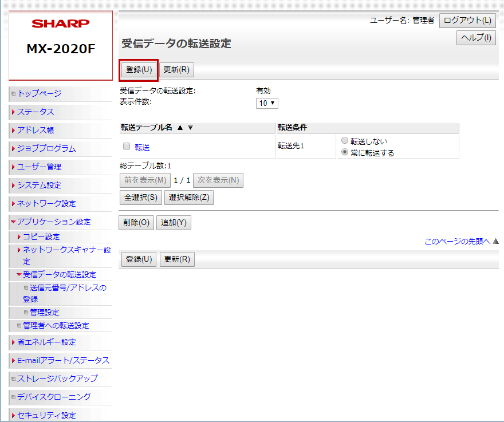504x422 pixels.
Task: Go to トップページ in the sidebar
Action: click(39, 93)
